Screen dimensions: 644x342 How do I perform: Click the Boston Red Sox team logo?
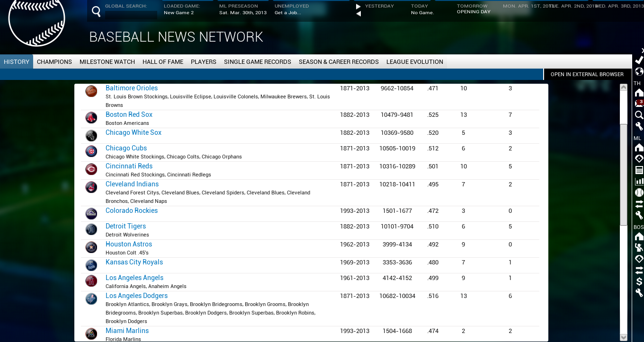[x=91, y=118]
